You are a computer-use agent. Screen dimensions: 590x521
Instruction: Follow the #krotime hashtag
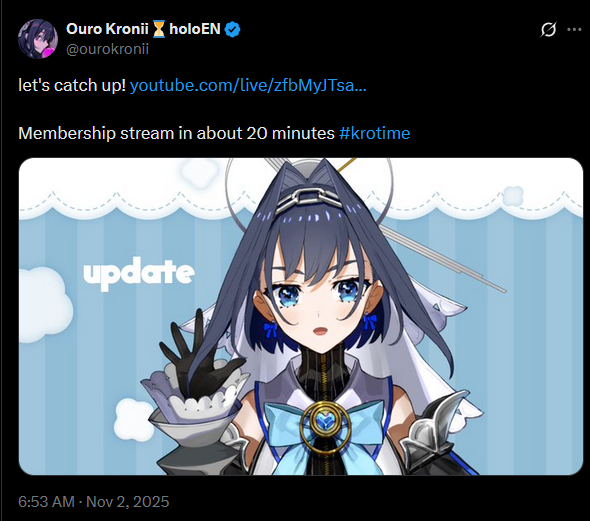click(x=374, y=133)
